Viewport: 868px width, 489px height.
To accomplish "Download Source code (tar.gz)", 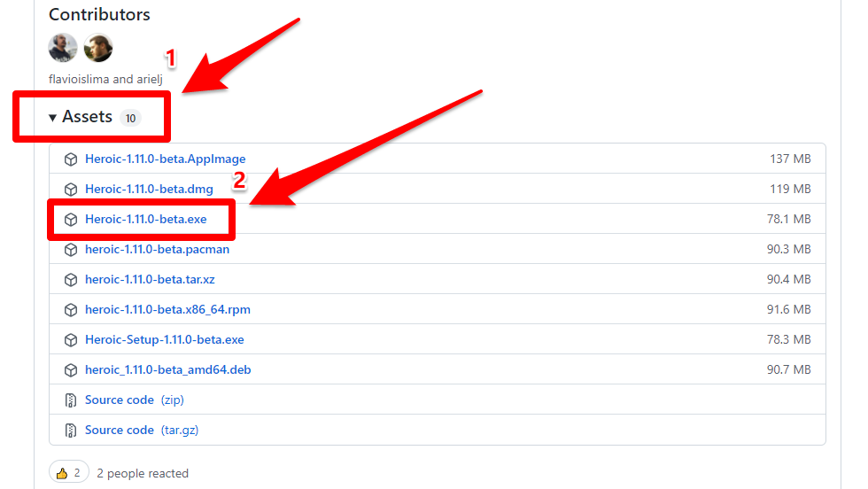I will (120, 431).
